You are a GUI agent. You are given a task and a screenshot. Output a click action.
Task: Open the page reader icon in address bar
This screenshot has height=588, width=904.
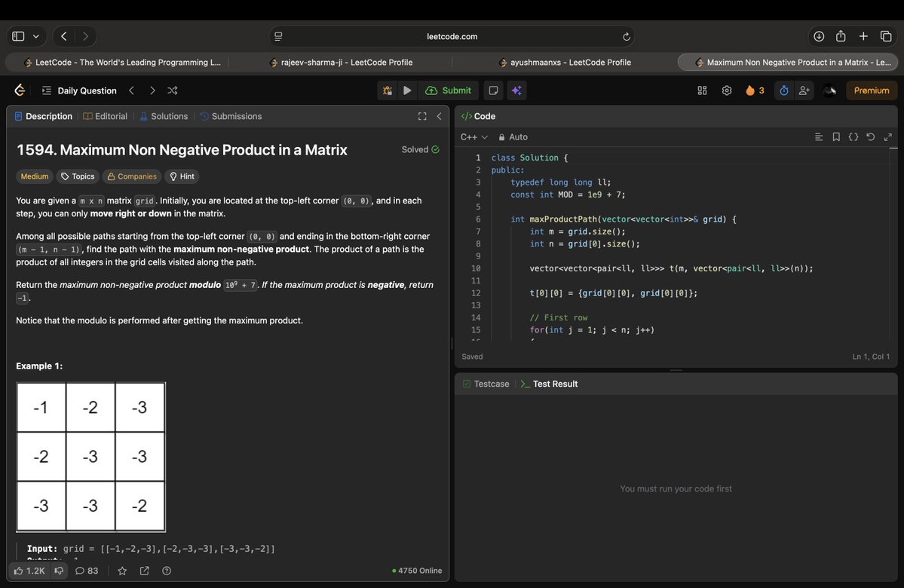tap(278, 36)
